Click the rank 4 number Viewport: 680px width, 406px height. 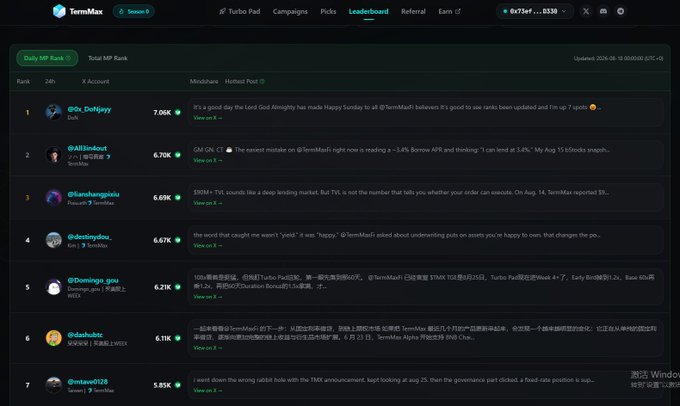[27, 240]
